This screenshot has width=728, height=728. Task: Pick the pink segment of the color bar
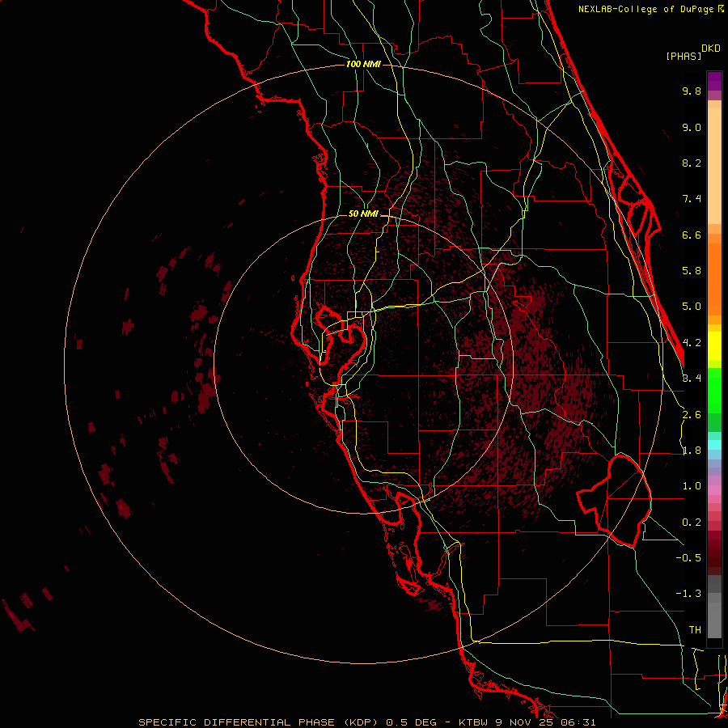coord(714,490)
